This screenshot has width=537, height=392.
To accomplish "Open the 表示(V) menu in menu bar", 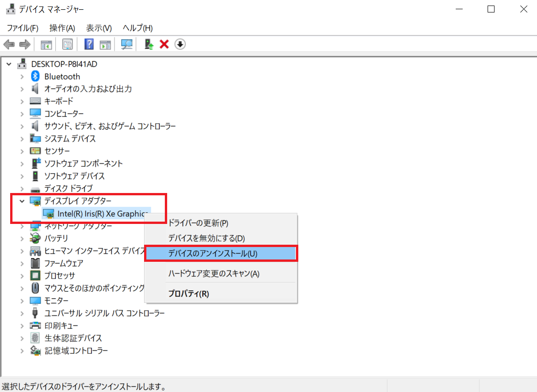I will (x=99, y=28).
